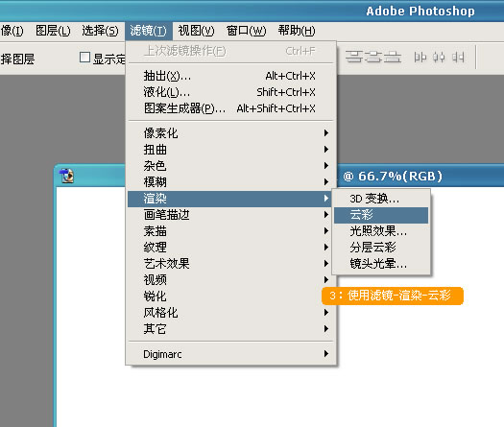Open the 图层(L) menu
Screen dimensions: 504x427
click(x=53, y=31)
